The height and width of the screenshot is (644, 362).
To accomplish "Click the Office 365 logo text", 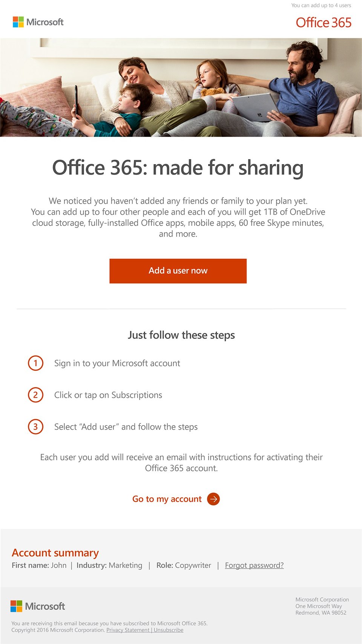I will (x=323, y=23).
